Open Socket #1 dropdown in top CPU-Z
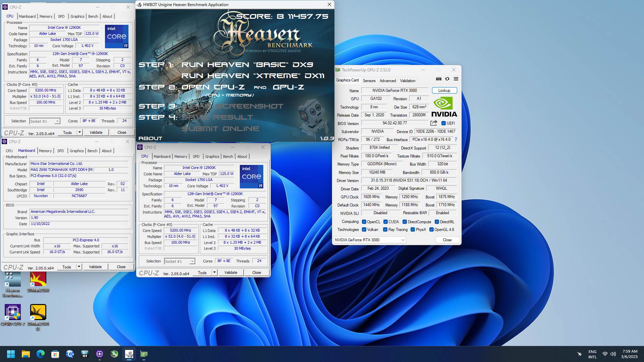This screenshot has width=644, height=362. coord(45,121)
